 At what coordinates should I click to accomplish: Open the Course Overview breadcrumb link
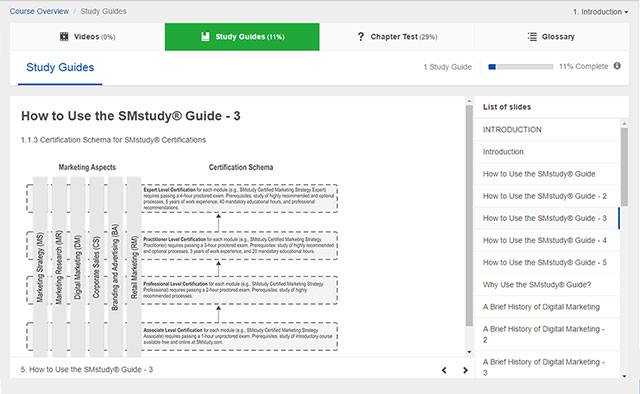39,11
